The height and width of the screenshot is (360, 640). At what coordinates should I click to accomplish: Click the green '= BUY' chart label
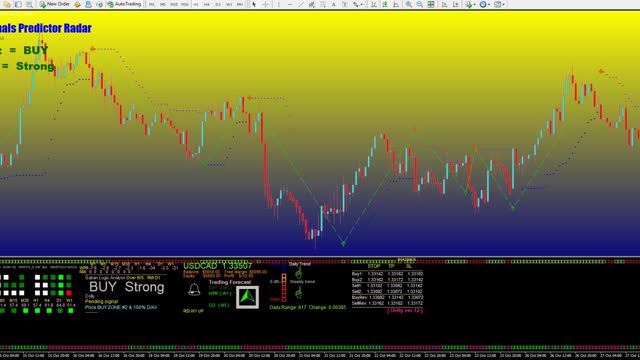point(29,50)
